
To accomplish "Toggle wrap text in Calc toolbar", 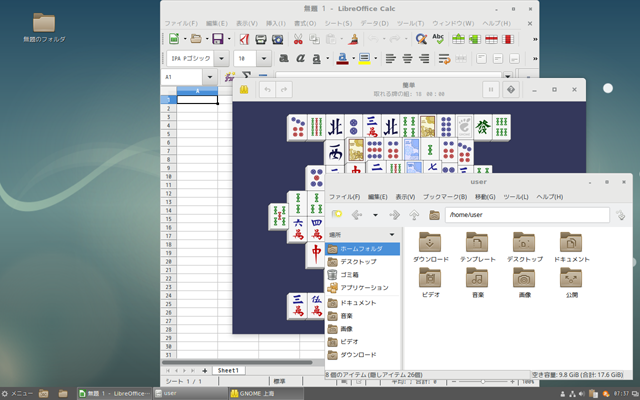I will (x=444, y=59).
